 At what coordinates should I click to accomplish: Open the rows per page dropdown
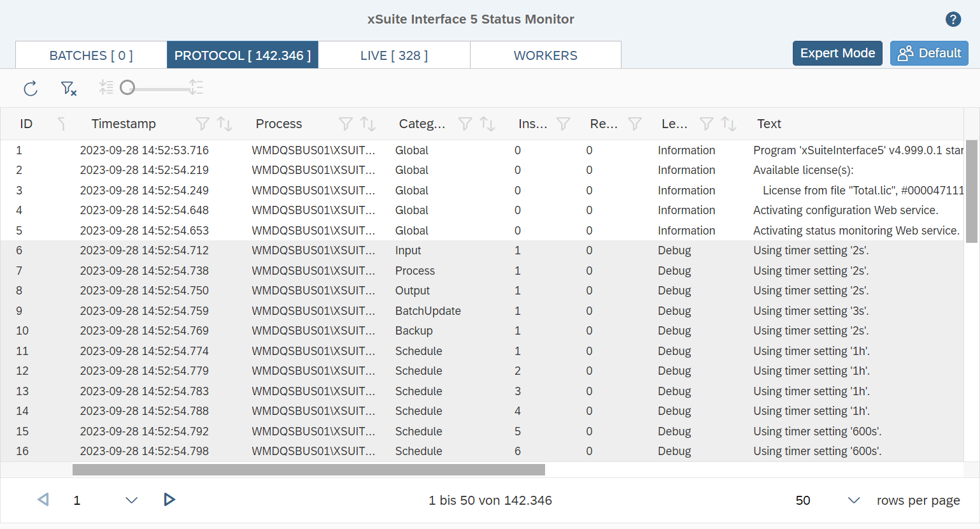(x=853, y=500)
